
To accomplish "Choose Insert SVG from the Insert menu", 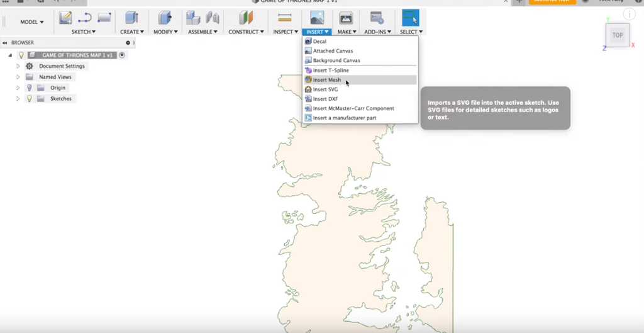I will tap(325, 89).
